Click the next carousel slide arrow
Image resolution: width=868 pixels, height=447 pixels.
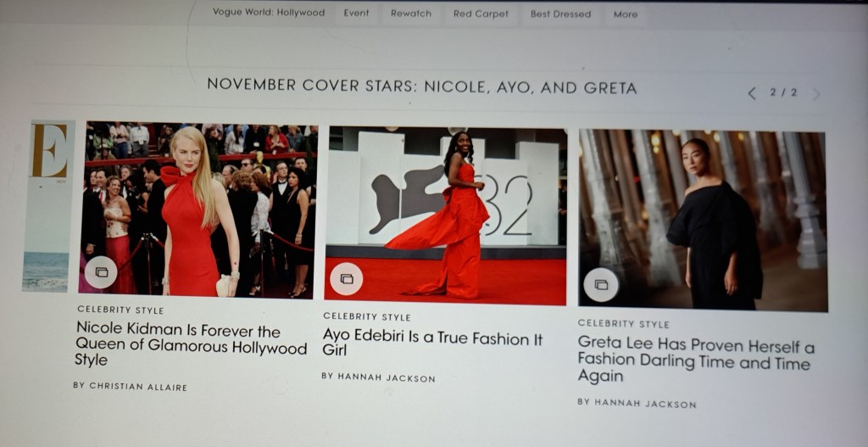pos(816,94)
